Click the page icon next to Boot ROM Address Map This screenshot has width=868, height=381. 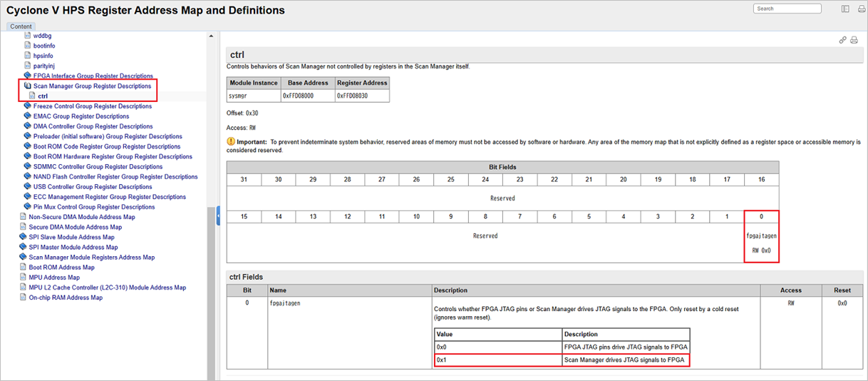(23, 268)
